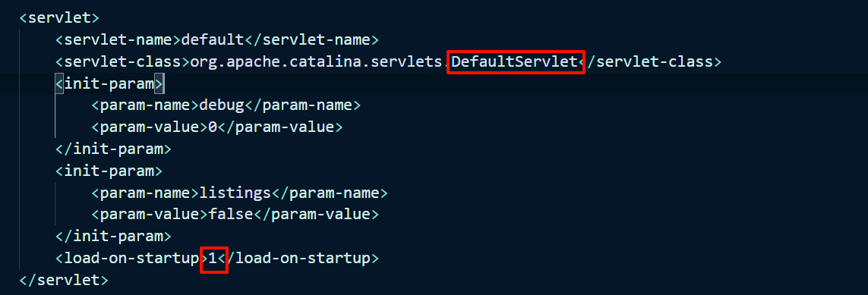868x295 pixels.
Task: Click the opening load-on-startup tag
Action: coord(131,259)
